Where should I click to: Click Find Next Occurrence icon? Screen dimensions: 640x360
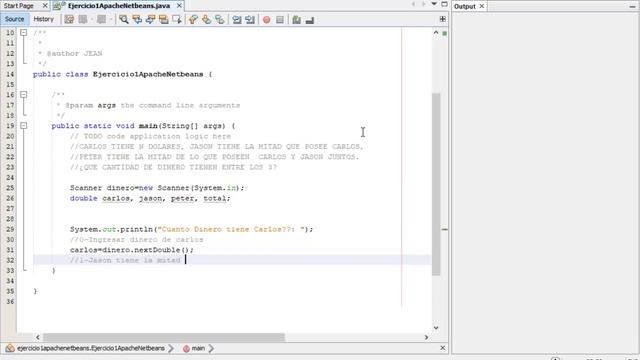tap(150, 19)
